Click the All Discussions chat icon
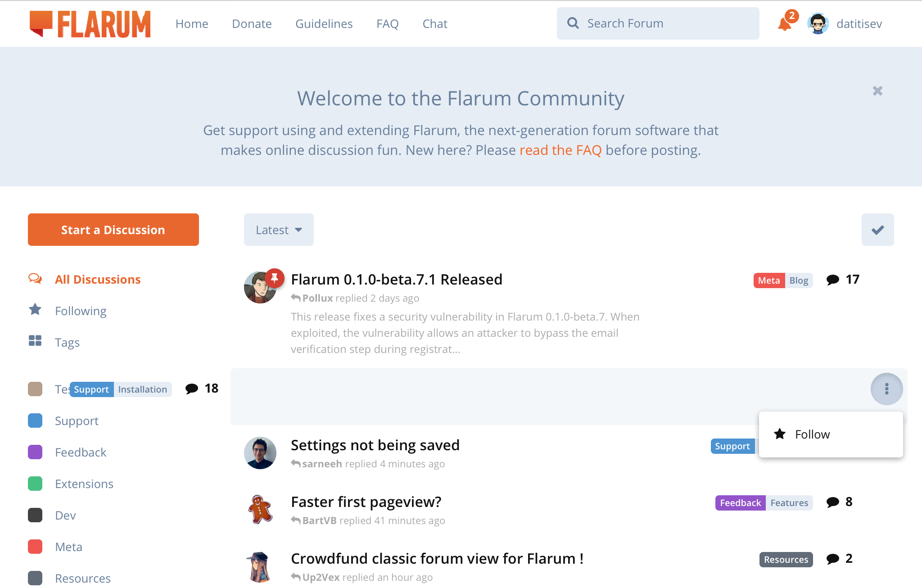Viewport: 922px width, 588px height. tap(35, 279)
